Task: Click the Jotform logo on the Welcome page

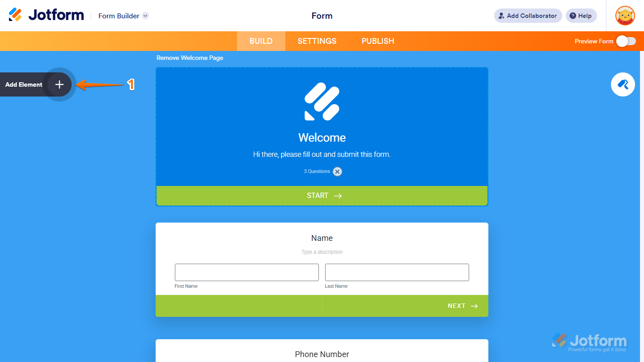Action: [322, 101]
